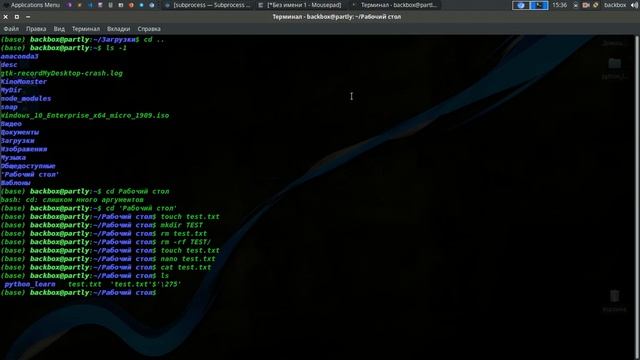Screen dimensions: 640x360
Task: Click the 'cat test.txt' command text
Action: pyautogui.click(x=186, y=267)
